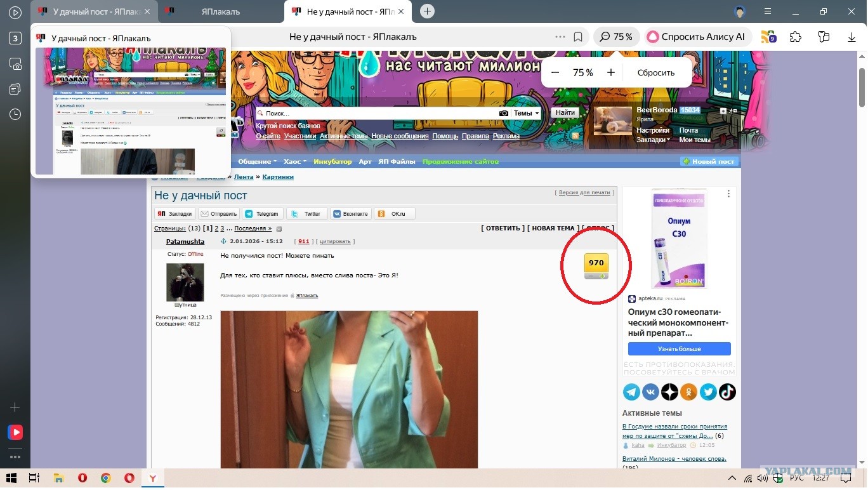
Task: Give the post a minus rating
Action: pyautogui.click(x=590, y=276)
